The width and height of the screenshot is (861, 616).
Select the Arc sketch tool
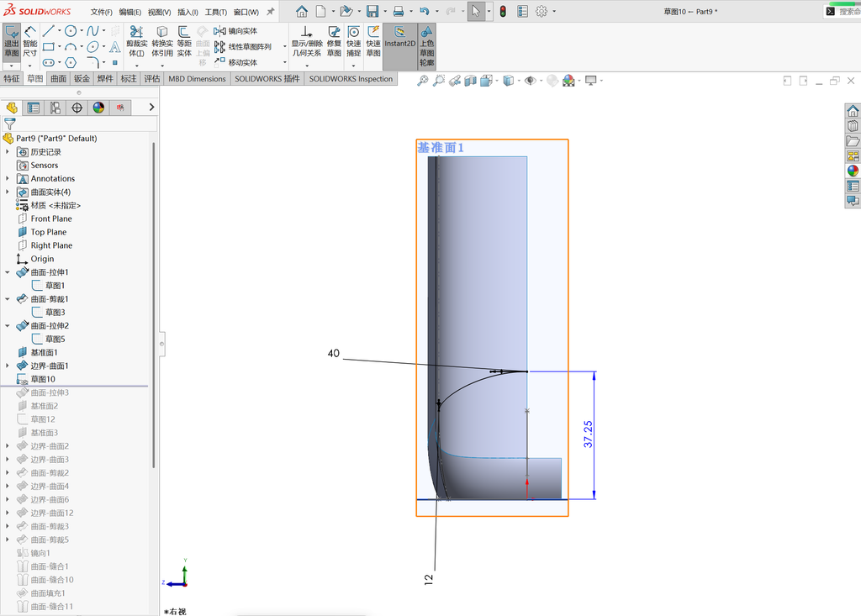71,47
